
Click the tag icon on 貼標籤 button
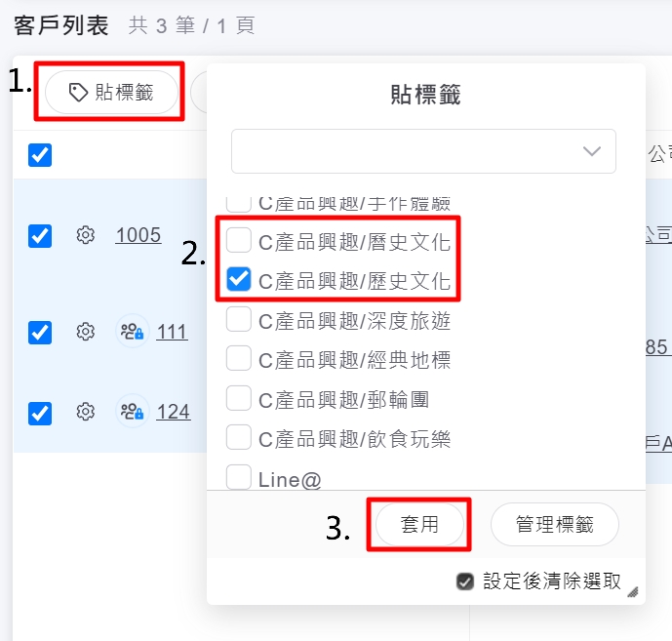point(78,92)
